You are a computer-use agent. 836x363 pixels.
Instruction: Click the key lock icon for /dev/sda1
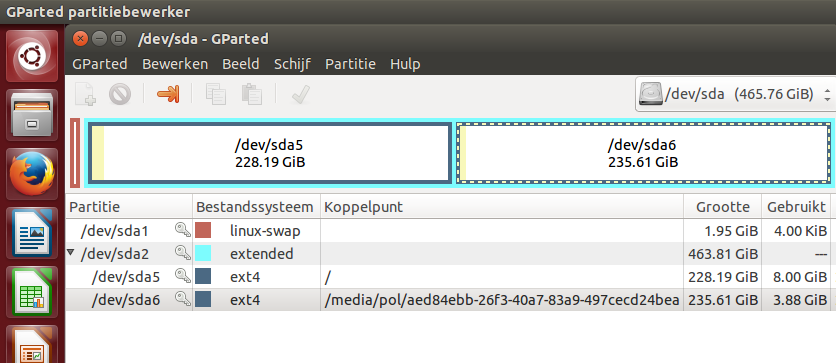(x=183, y=230)
